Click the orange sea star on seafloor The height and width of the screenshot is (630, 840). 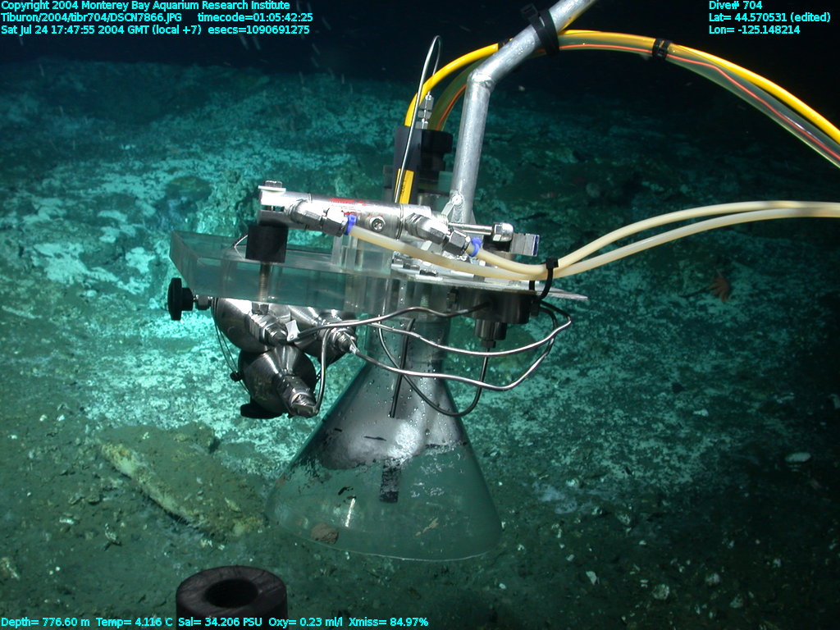pyautogui.click(x=720, y=285)
